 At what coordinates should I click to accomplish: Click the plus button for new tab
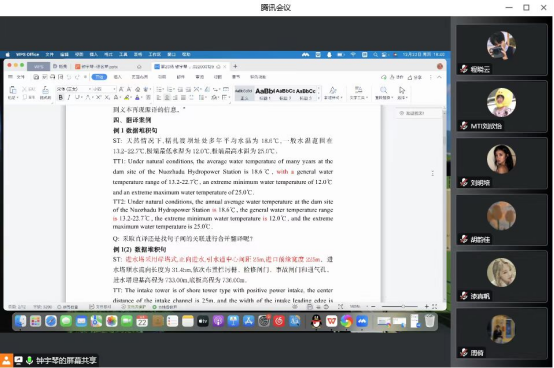(235, 66)
